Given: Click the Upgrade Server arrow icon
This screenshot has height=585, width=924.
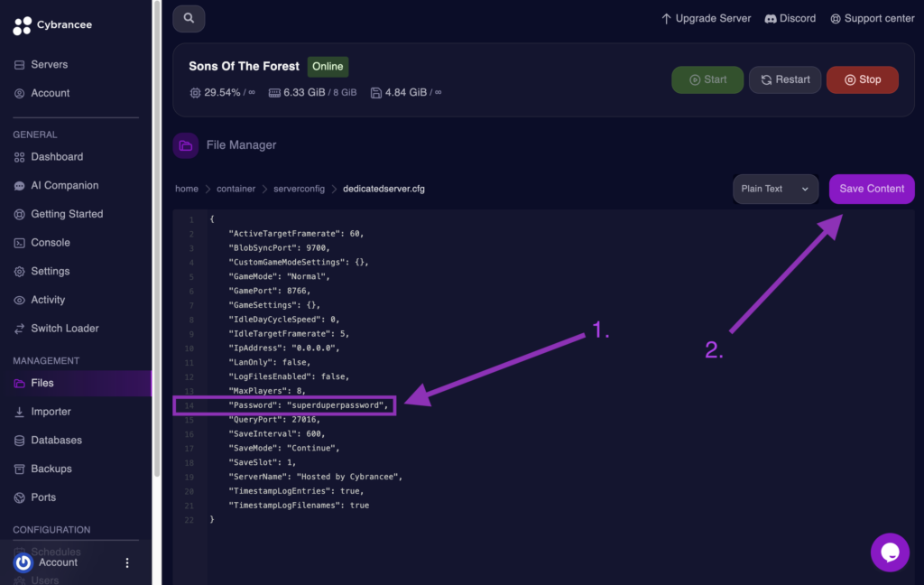Looking at the screenshot, I should [x=666, y=19].
